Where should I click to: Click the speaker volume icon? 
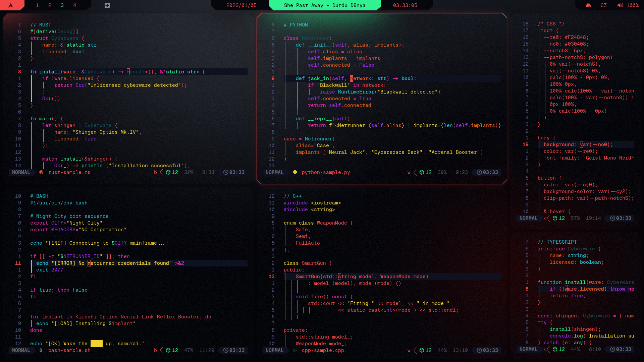click(x=620, y=5)
